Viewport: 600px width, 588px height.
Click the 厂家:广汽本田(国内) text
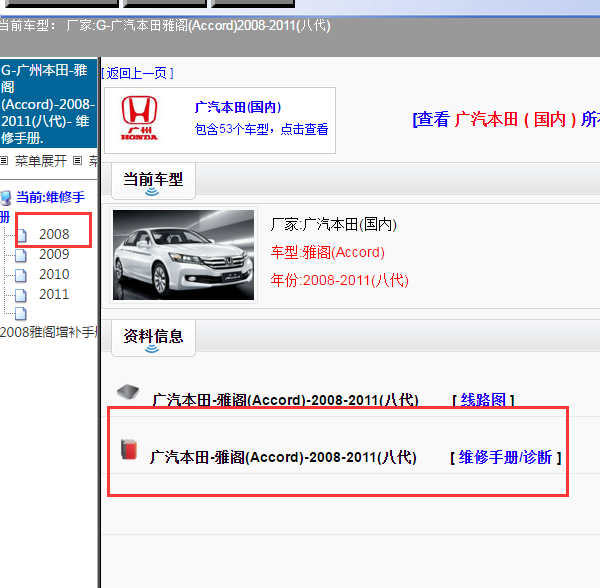333,225
